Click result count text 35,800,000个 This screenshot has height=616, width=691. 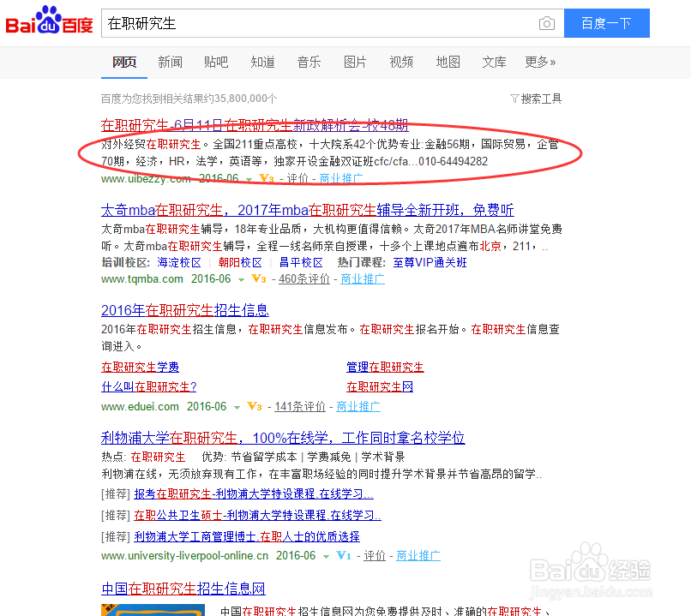click(246, 99)
